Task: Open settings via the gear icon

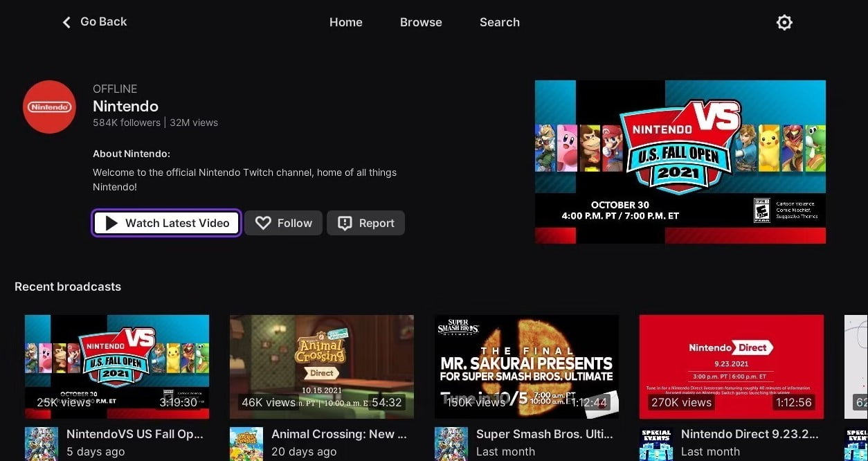Action: (x=784, y=22)
